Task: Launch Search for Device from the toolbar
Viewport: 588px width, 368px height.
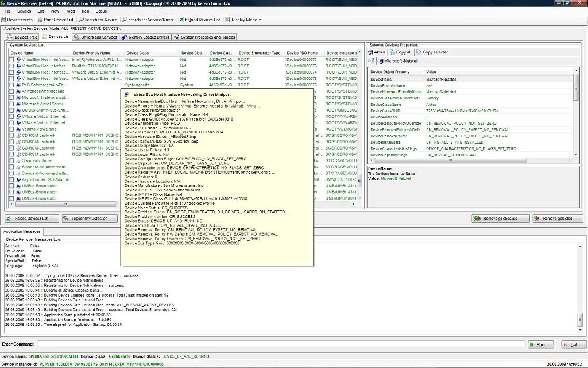Action: point(98,20)
